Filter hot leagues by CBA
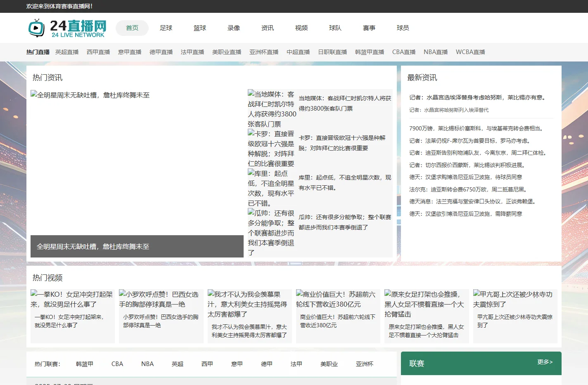588x385 pixels. coord(117,364)
